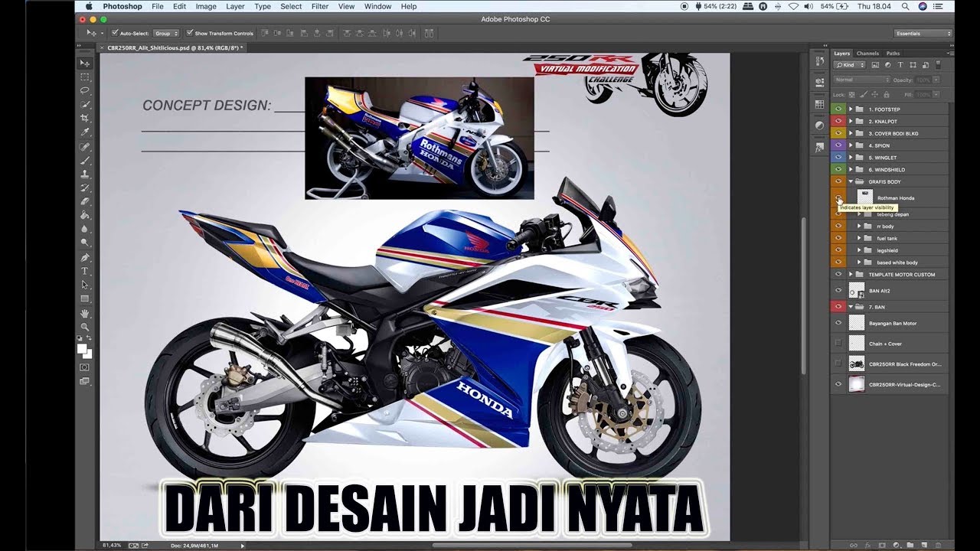
Task: Expand the fuel tank group
Action: (859, 238)
